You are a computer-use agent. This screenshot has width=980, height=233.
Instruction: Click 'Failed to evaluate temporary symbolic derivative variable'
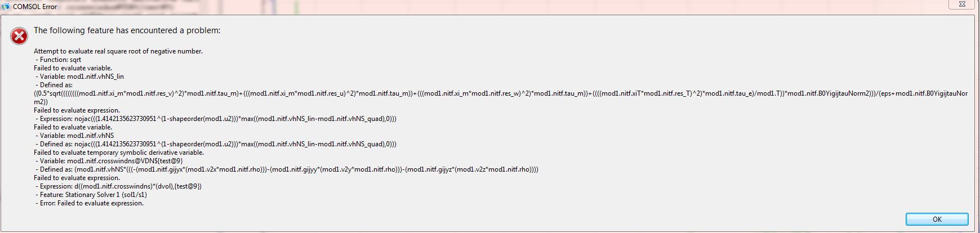[119, 153]
